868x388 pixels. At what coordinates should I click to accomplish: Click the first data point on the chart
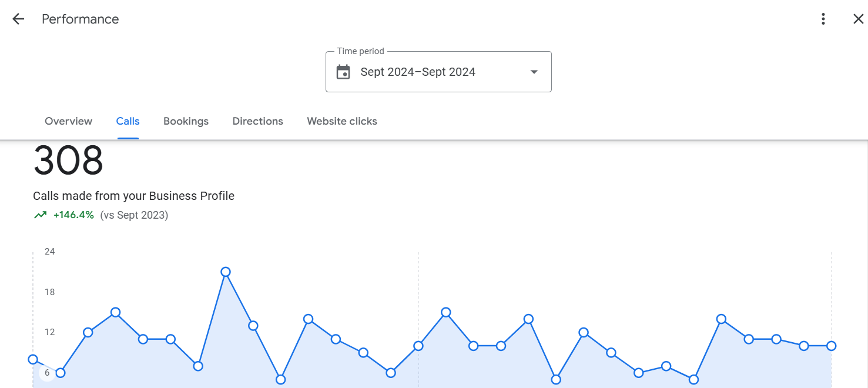(33, 360)
